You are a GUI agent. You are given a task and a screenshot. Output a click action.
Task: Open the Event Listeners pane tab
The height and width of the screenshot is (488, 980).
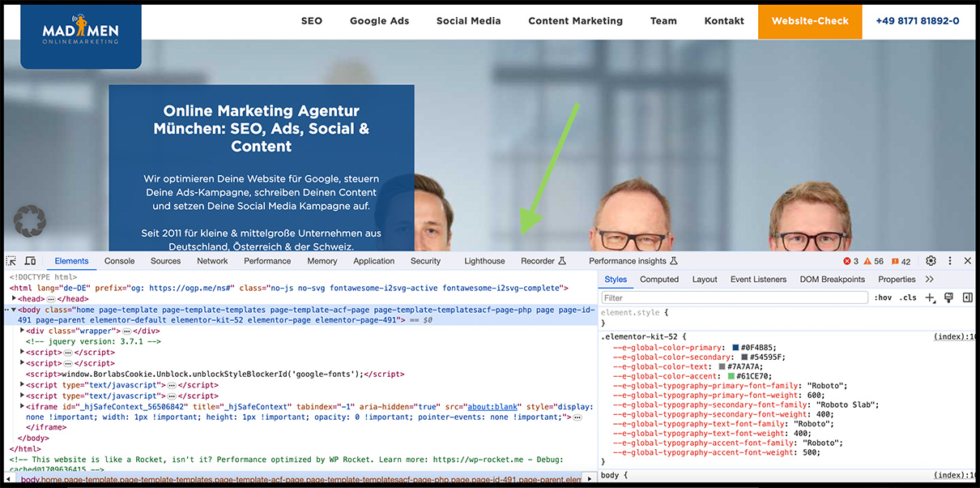tap(758, 279)
